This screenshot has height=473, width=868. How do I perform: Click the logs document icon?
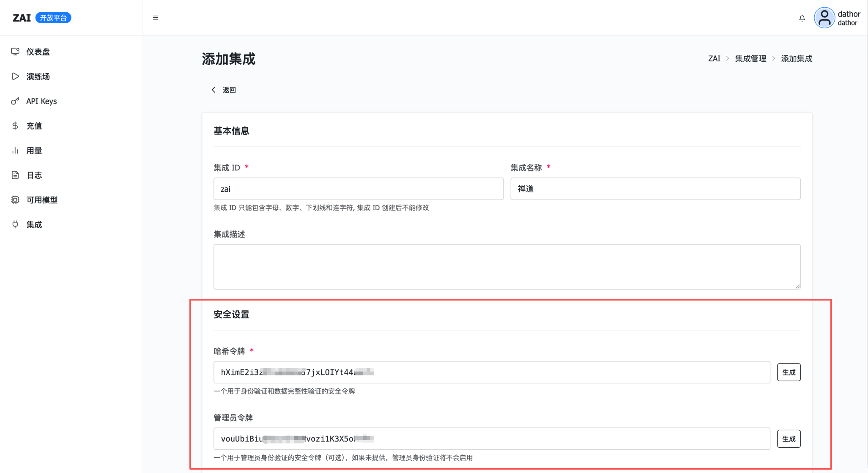click(15, 175)
